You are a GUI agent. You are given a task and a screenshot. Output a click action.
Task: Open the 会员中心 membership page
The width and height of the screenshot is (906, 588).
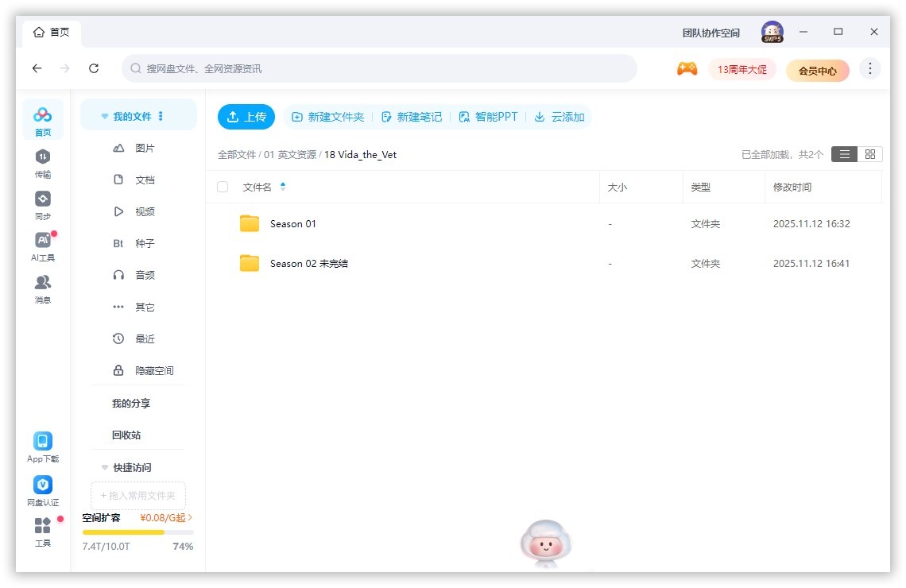coord(818,70)
